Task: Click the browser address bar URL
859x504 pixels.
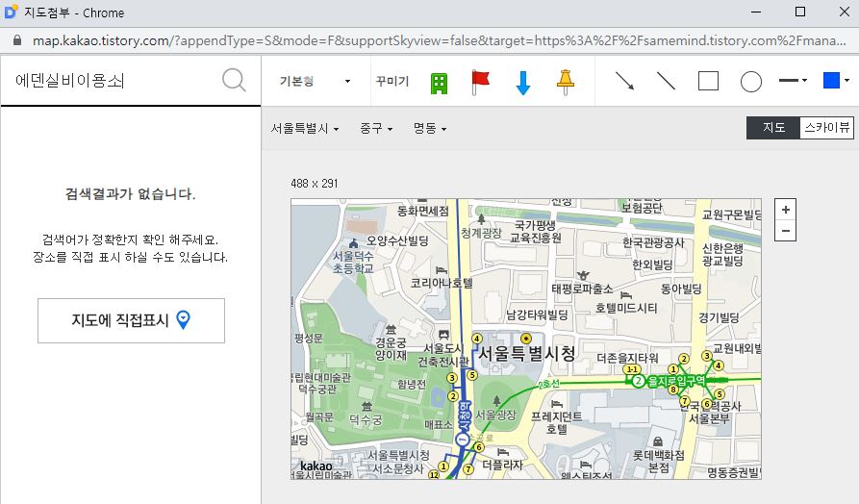Action: click(439, 40)
